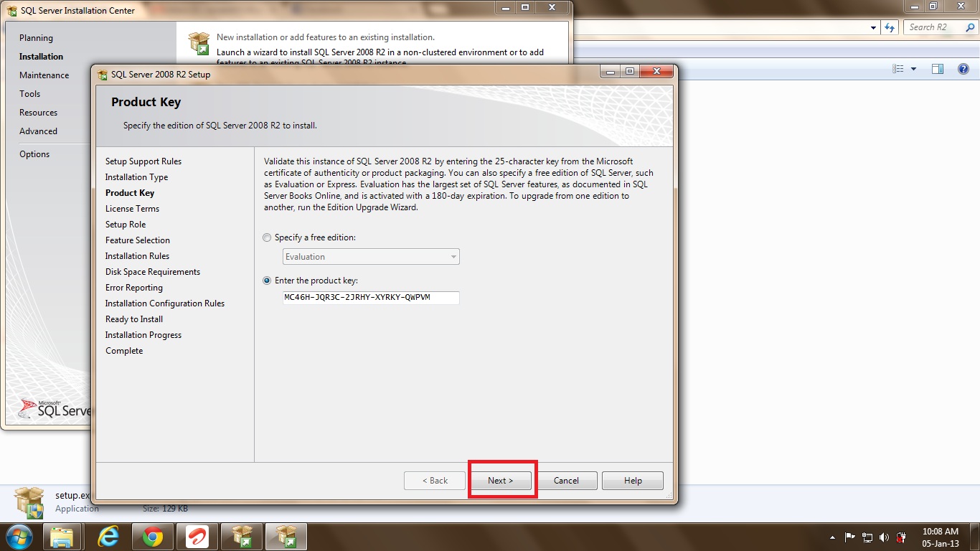Open Windows Explorer folder icon on taskbar

point(62,537)
